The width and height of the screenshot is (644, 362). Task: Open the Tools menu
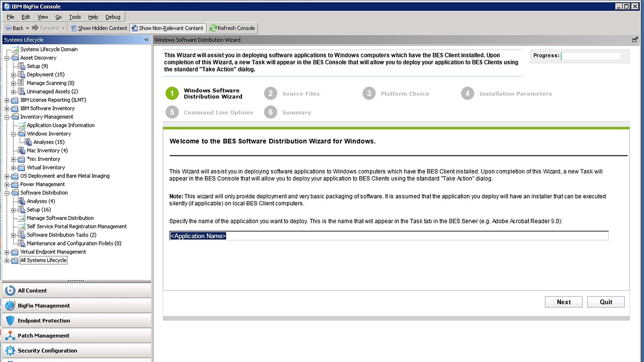75,17
